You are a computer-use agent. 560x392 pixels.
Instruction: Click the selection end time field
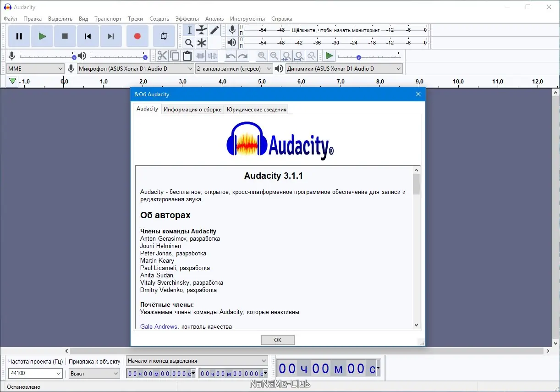tap(233, 373)
